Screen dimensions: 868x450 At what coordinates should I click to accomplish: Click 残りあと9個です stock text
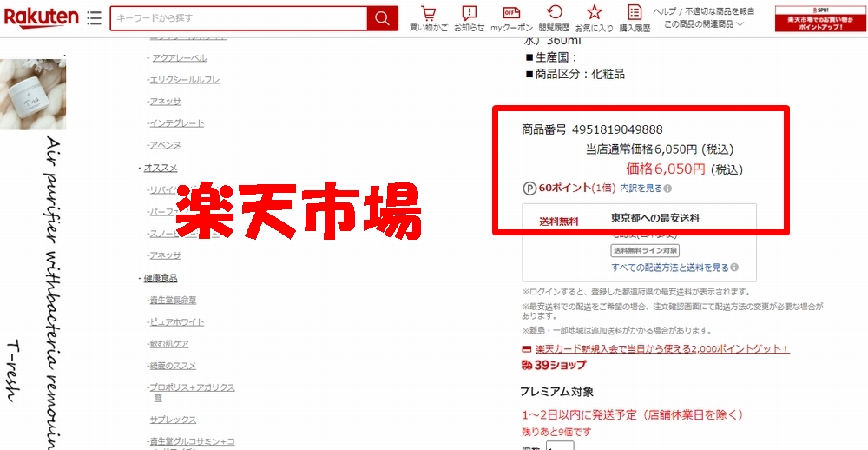(556, 431)
